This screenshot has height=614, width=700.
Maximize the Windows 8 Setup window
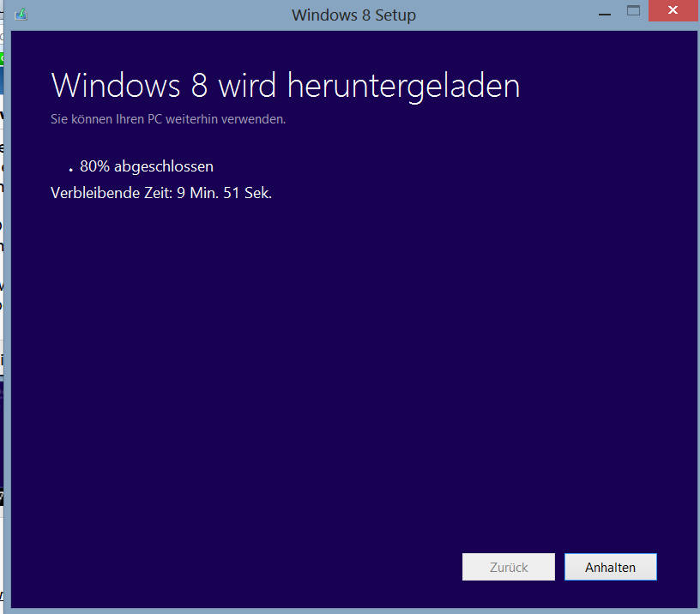633,10
